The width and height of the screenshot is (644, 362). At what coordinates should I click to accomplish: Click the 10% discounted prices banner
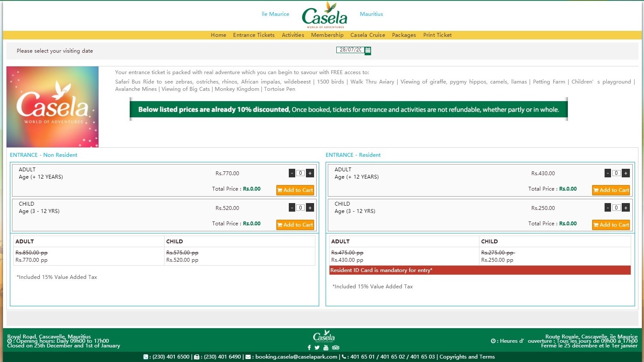[348, 109]
